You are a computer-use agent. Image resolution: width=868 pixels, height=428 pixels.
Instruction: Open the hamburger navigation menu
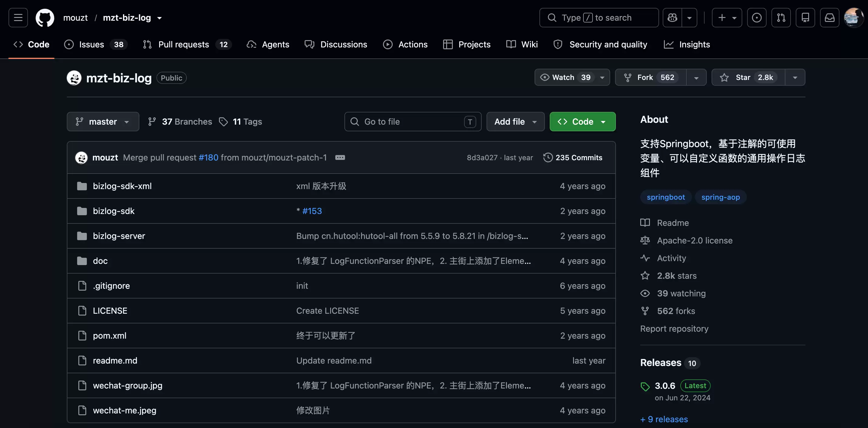(18, 18)
